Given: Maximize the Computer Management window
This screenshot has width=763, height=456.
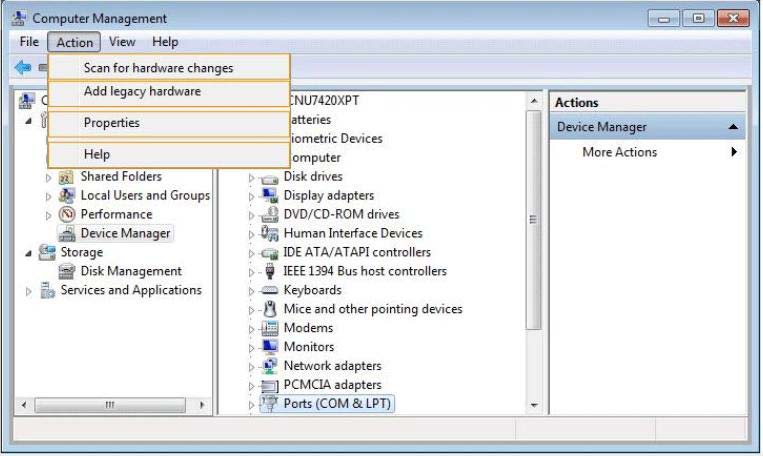Looking at the screenshot, I should pyautogui.click(x=698, y=18).
